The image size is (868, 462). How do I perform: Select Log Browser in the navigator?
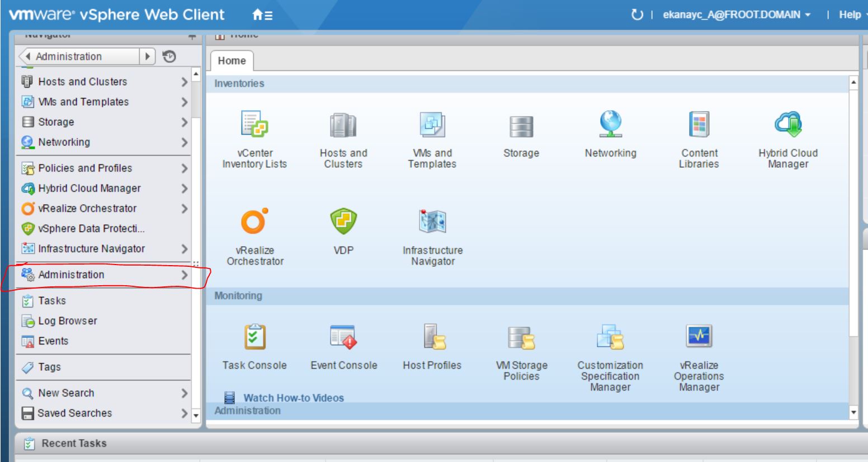click(67, 320)
